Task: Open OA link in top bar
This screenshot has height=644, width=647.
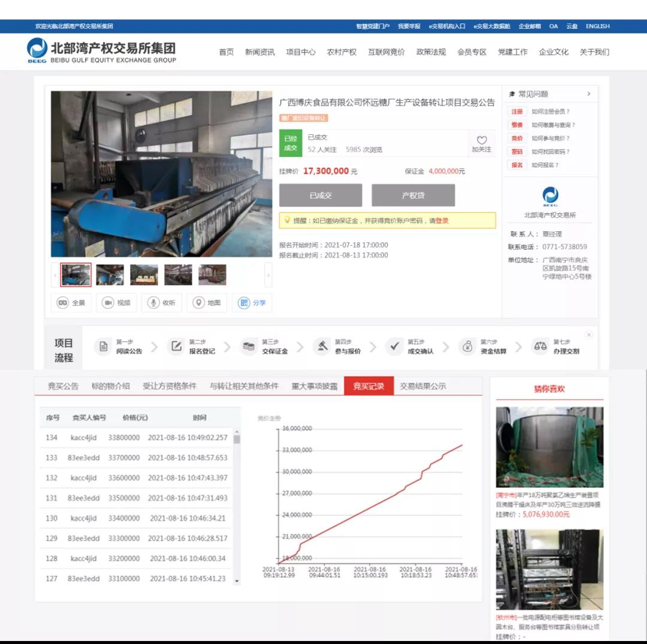Action: (554, 26)
